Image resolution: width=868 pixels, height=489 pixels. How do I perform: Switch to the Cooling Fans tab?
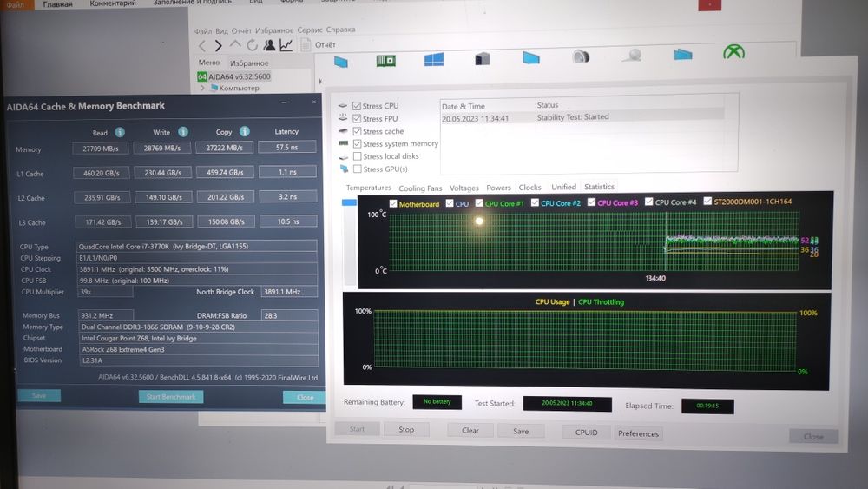420,188
